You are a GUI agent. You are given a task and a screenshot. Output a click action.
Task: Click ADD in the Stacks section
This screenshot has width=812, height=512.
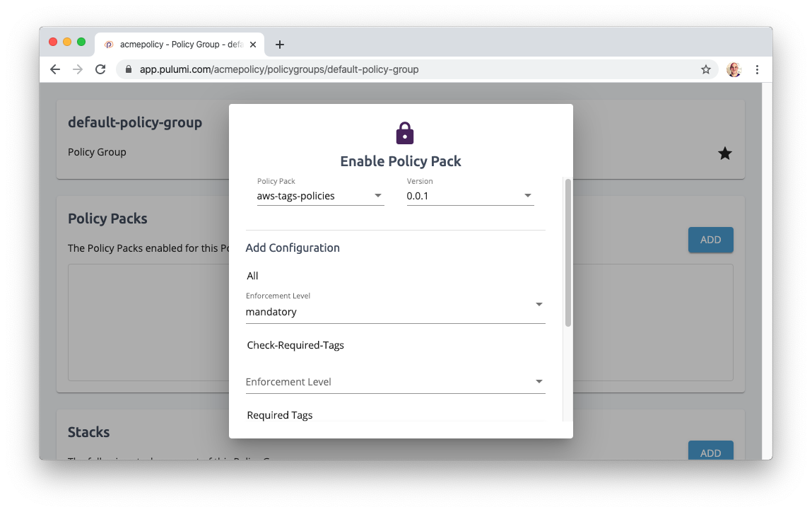[710, 451]
